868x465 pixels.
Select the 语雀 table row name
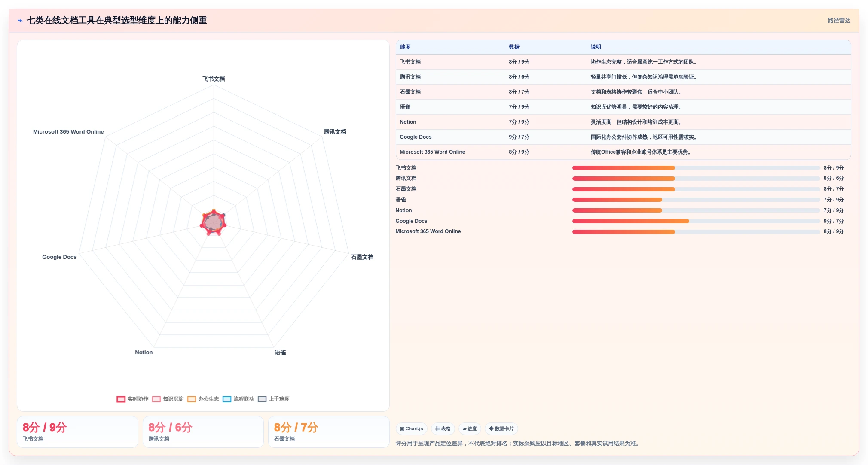pos(405,107)
